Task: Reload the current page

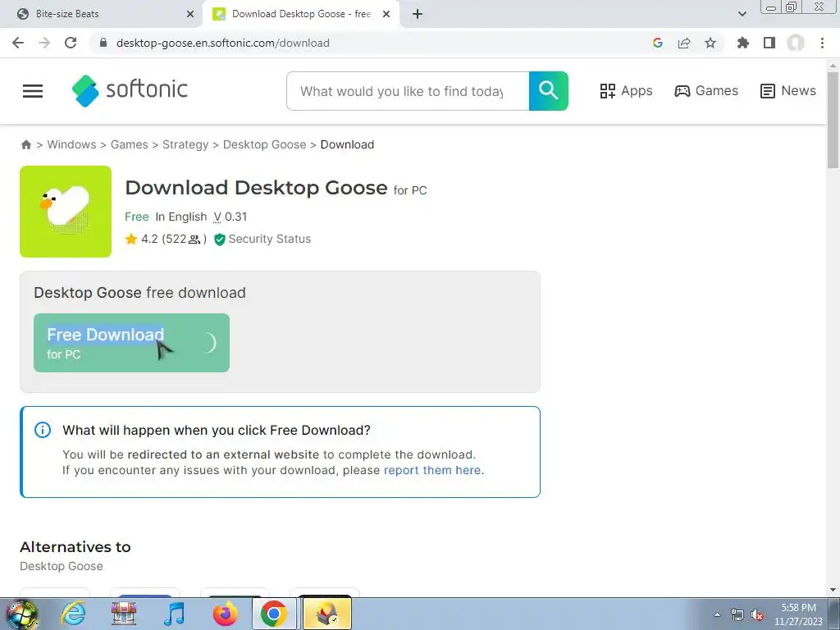Action: coord(71,43)
